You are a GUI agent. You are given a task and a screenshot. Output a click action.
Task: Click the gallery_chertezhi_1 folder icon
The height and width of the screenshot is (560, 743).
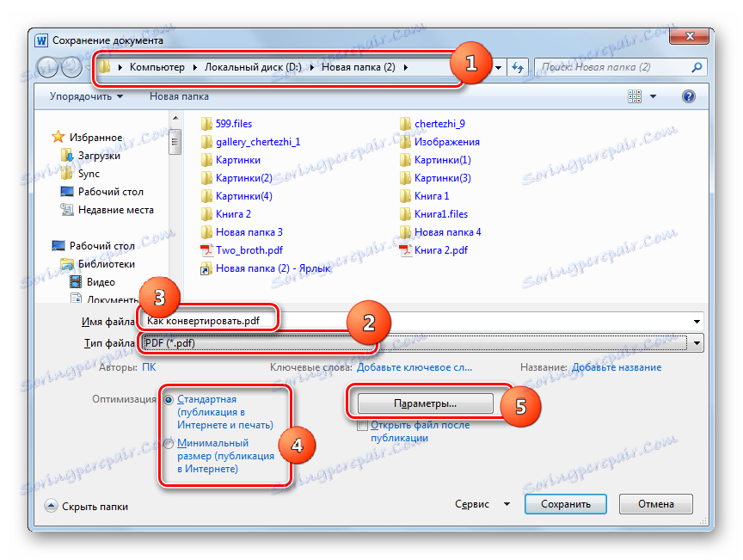click(x=206, y=142)
